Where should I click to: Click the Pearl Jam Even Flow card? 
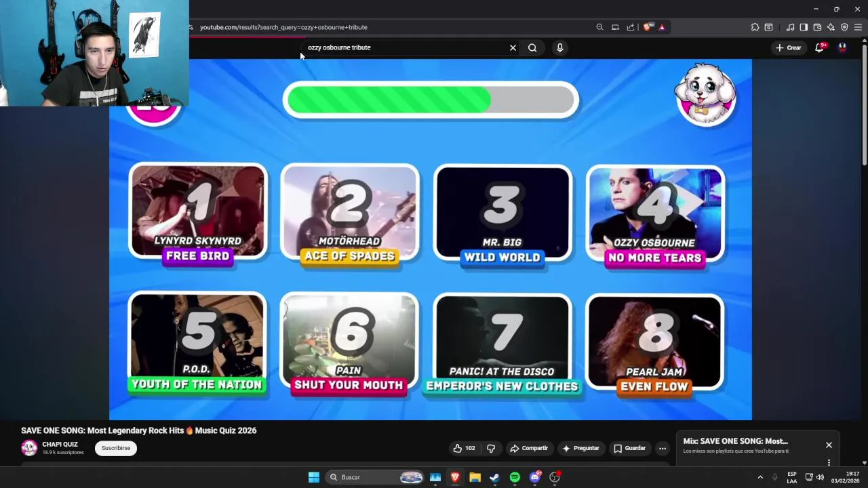[x=654, y=346]
